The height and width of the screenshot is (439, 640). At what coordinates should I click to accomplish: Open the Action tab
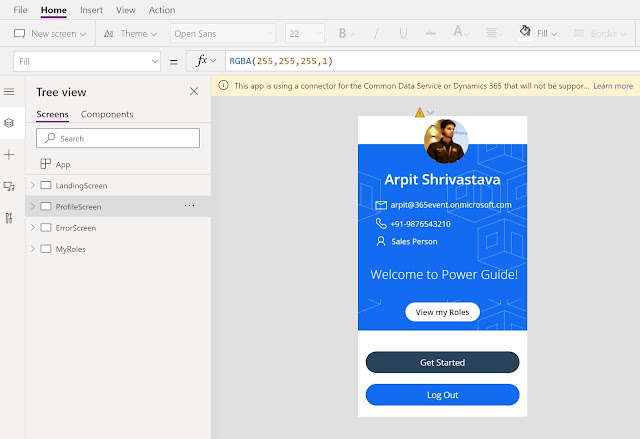point(162,10)
